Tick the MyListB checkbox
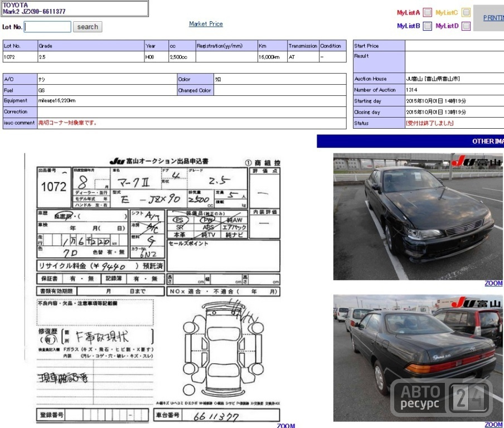504x428 pixels. (x=427, y=26)
